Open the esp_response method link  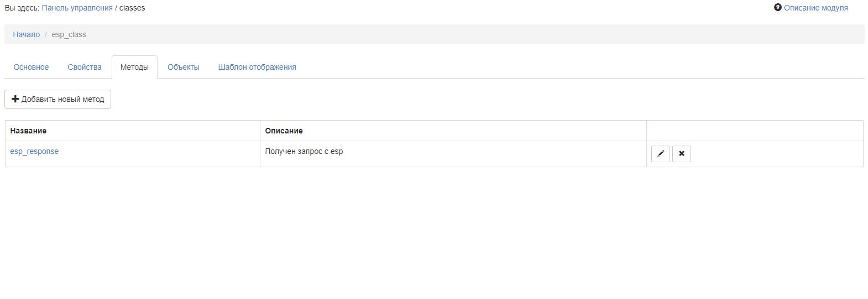(34, 151)
